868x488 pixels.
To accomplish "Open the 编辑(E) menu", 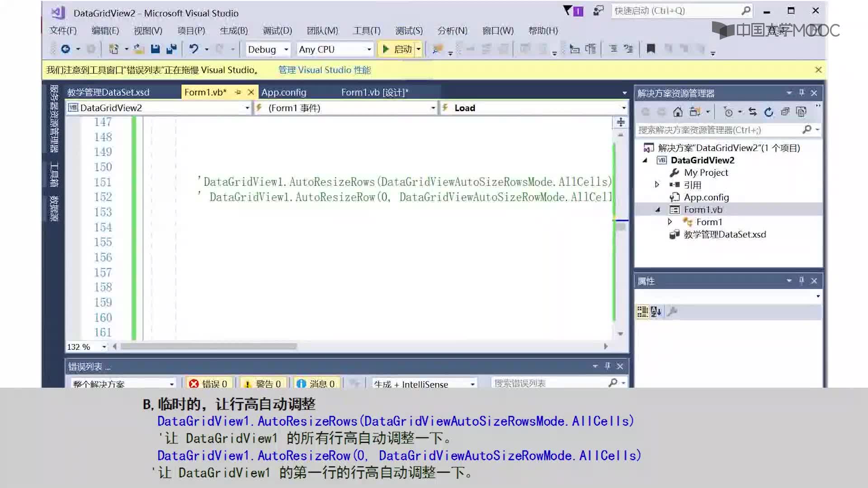I will tap(105, 30).
